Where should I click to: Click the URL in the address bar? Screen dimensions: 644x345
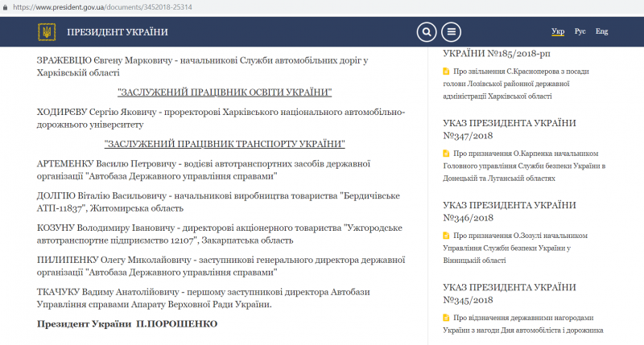[x=102, y=7]
